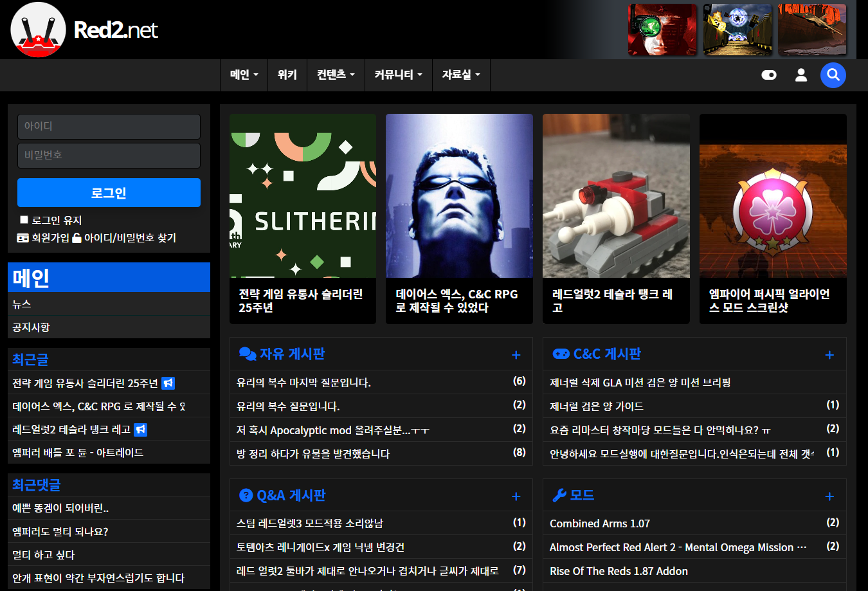Enable the 로그인 유지 checkbox
This screenshot has height=591, width=868.
tap(23, 220)
